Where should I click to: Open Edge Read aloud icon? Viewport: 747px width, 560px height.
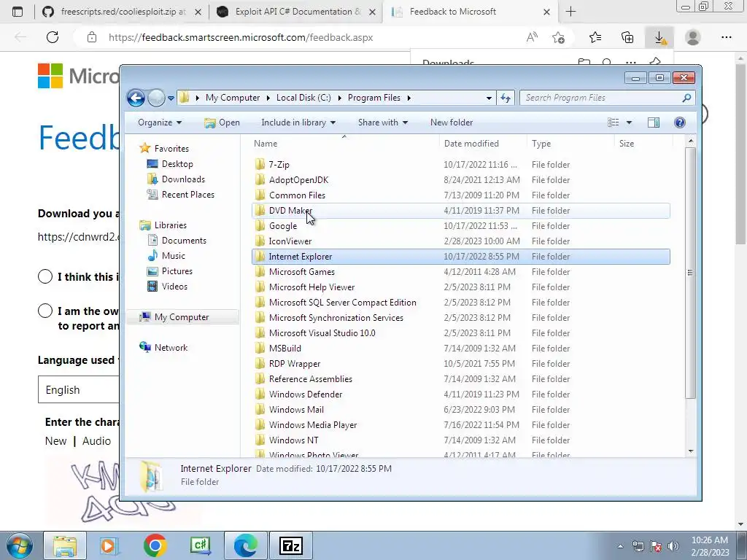pyautogui.click(x=532, y=37)
